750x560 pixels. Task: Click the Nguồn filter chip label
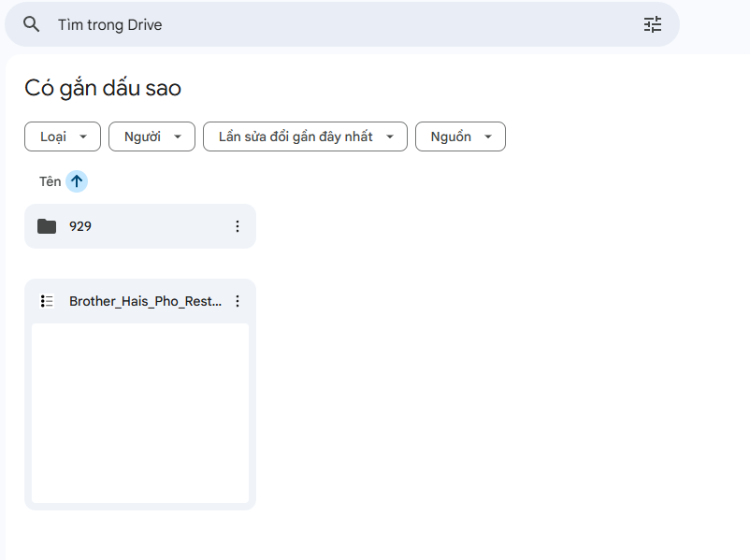(451, 136)
